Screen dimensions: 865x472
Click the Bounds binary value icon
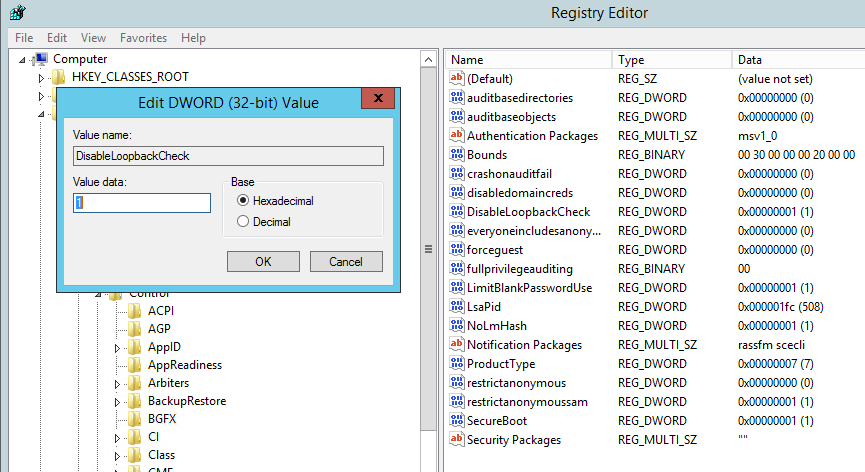pyautogui.click(x=456, y=154)
